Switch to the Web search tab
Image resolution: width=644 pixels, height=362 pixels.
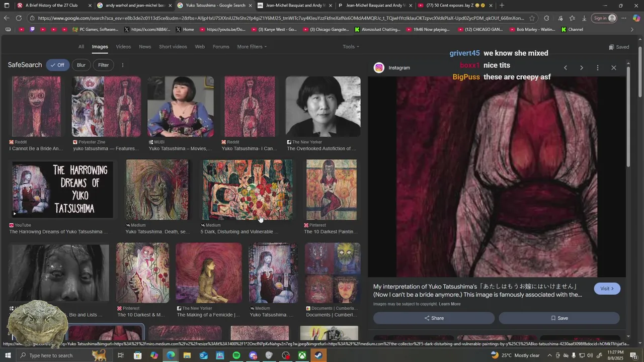[200, 47]
